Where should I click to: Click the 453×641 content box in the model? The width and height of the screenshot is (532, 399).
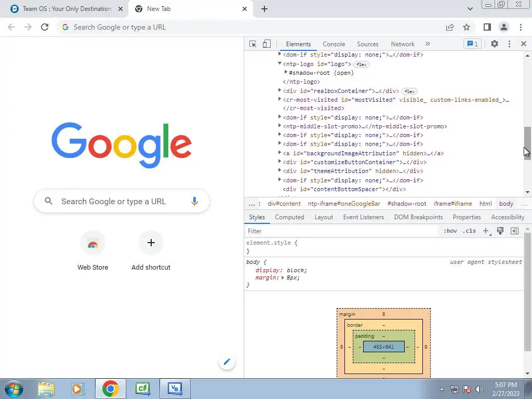(383, 347)
